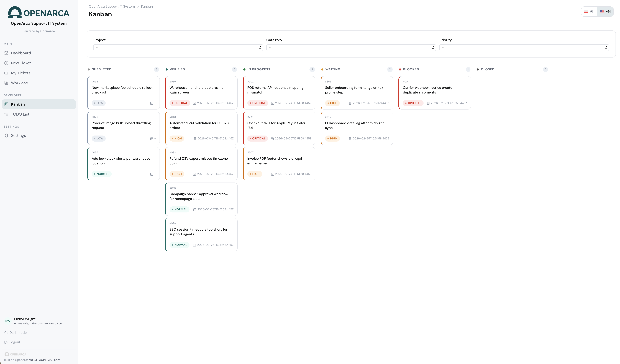This screenshot has width=620, height=364.
Task: Open the Project filter dropdown
Action: [x=178, y=47]
